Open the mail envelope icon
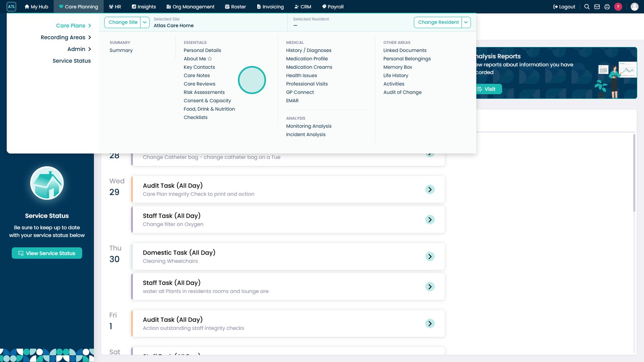 pos(597,7)
